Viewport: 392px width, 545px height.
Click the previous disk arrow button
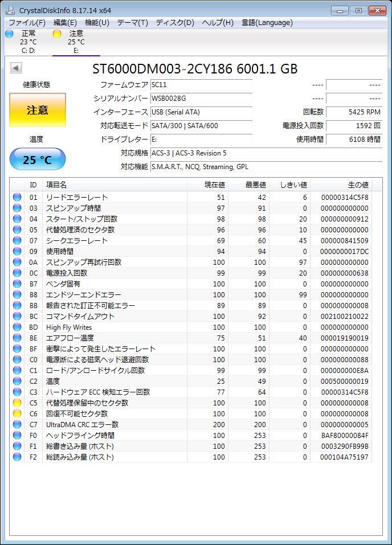tap(16, 68)
